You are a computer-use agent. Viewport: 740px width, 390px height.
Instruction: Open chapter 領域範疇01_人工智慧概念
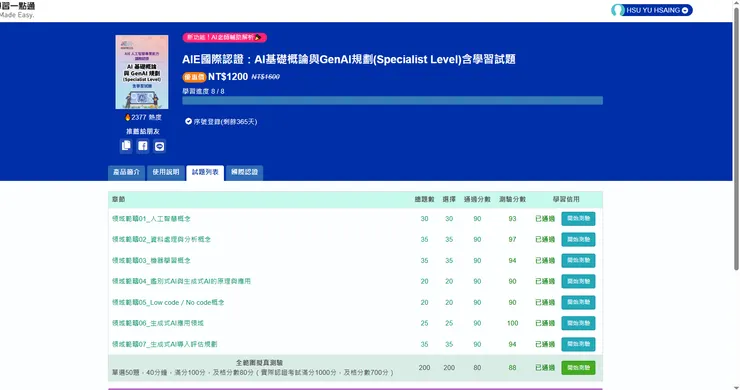[151, 219]
